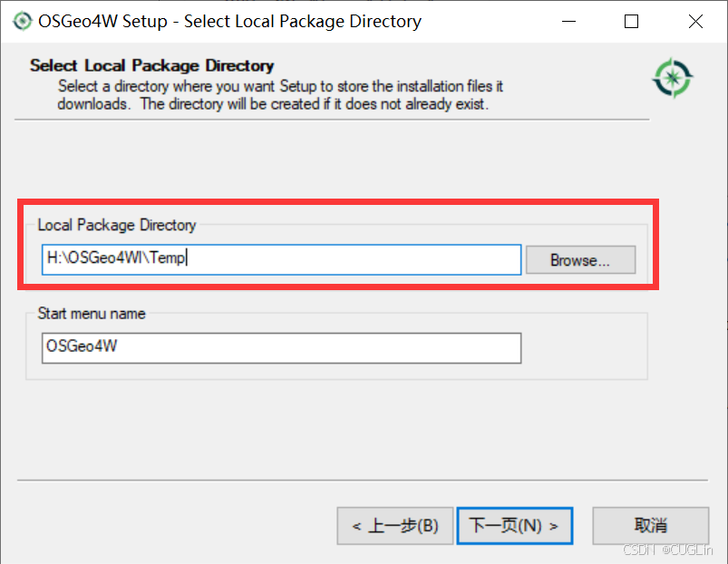The height and width of the screenshot is (564, 728).
Task: Click the OSGeo4W title bar icon
Action: 22,21
